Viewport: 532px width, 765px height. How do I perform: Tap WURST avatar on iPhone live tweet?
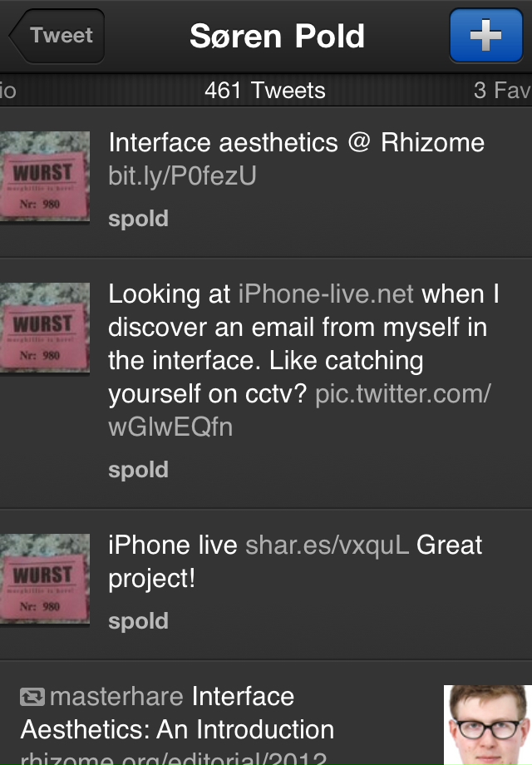pyautogui.click(x=43, y=580)
